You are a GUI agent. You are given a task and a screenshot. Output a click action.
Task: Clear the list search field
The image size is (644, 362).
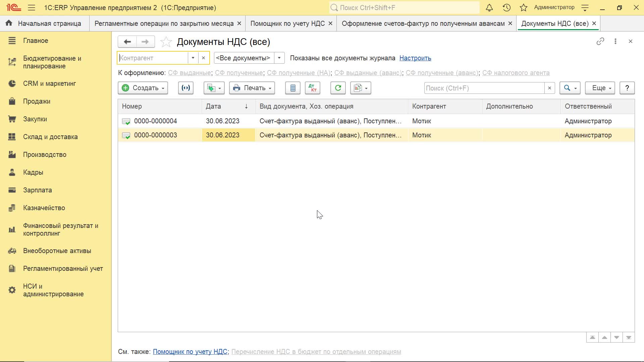549,88
